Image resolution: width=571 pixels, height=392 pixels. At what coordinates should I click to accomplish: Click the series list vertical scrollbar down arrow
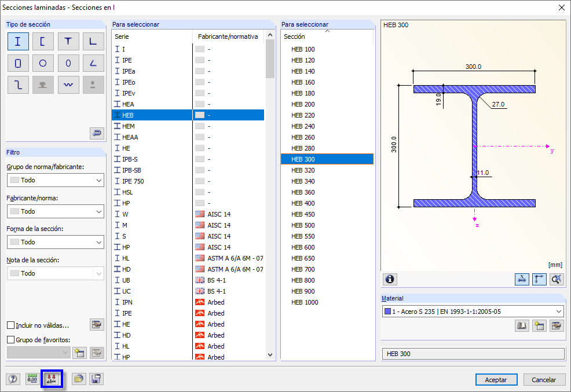pos(270,354)
